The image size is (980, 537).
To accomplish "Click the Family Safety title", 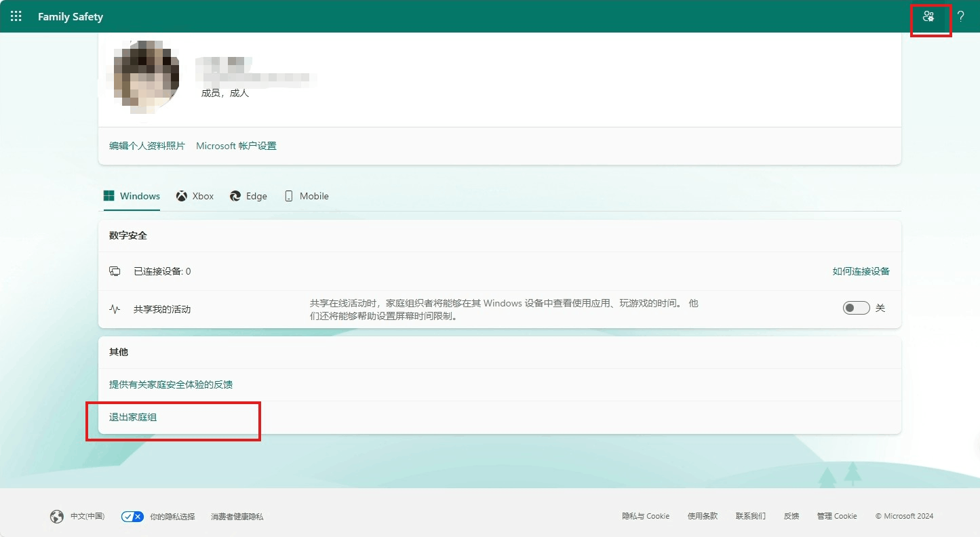I will (x=71, y=16).
